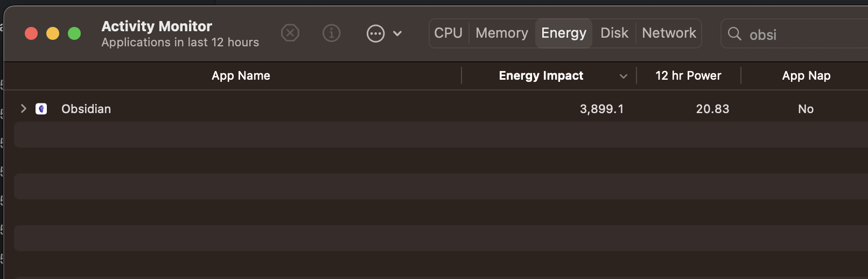Viewport: 868px width, 279px height.
Task: Select the Obsidian row name text
Action: 86,109
